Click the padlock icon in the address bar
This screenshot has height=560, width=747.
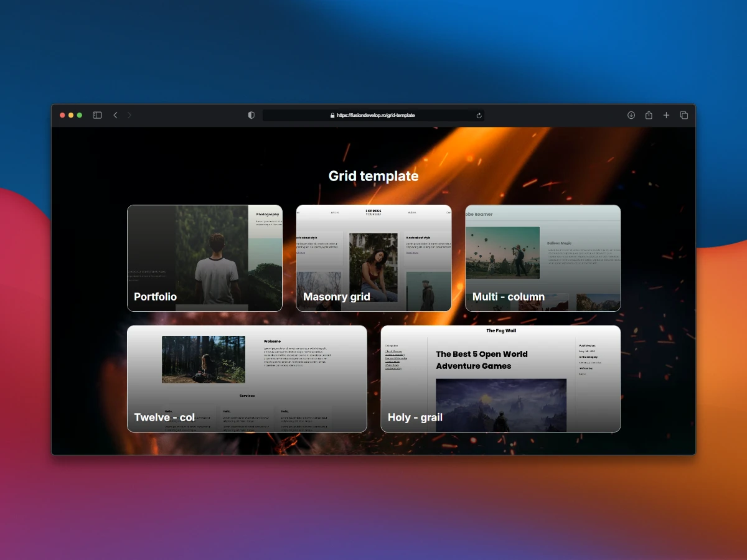(332, 115)
